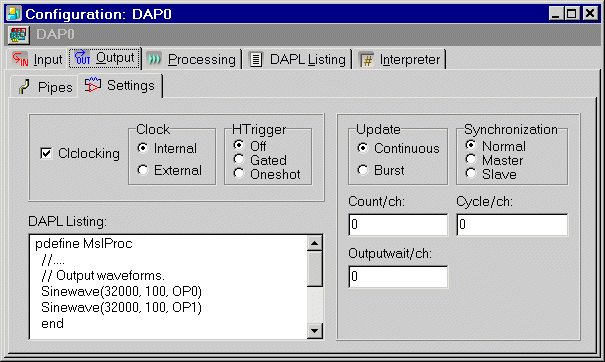
Task: Click the red IN icon on Input tab
Action: click(20, 59)
